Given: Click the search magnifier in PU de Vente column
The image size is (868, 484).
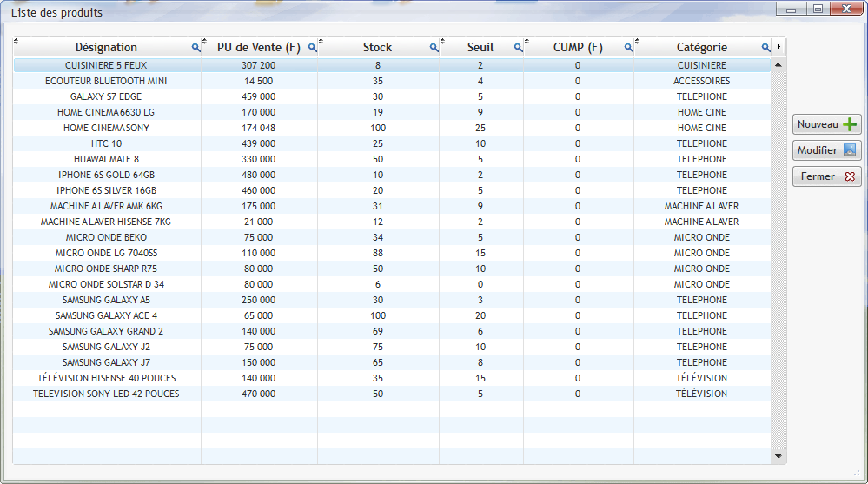Looking at the screenshot, I should point(313,48).
